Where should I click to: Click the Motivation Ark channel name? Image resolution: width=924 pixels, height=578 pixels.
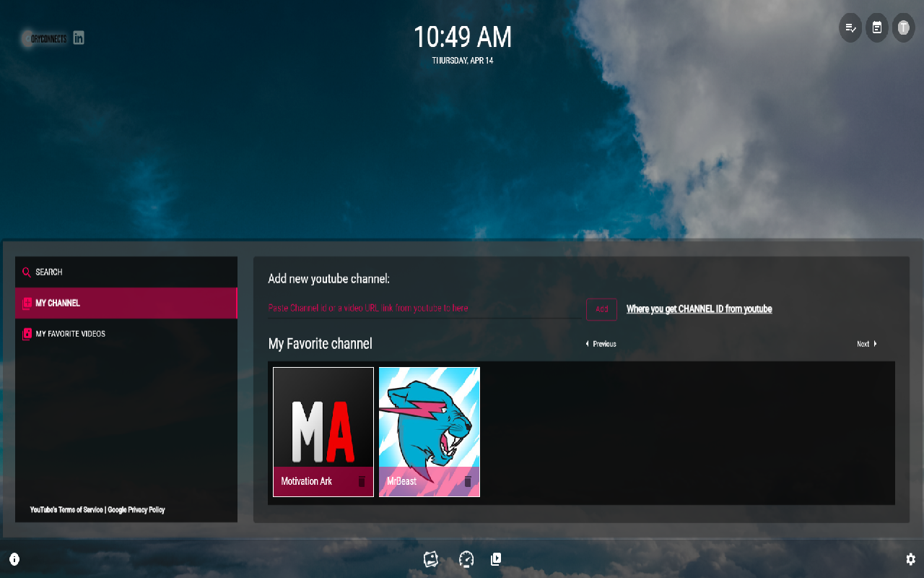coord(307,481)
